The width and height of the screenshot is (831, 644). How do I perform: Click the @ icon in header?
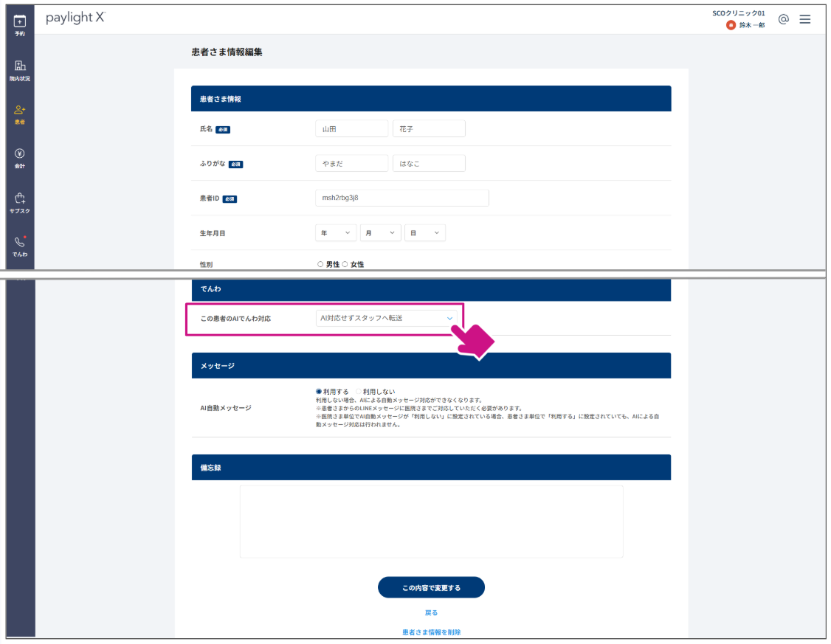[783, 19]
